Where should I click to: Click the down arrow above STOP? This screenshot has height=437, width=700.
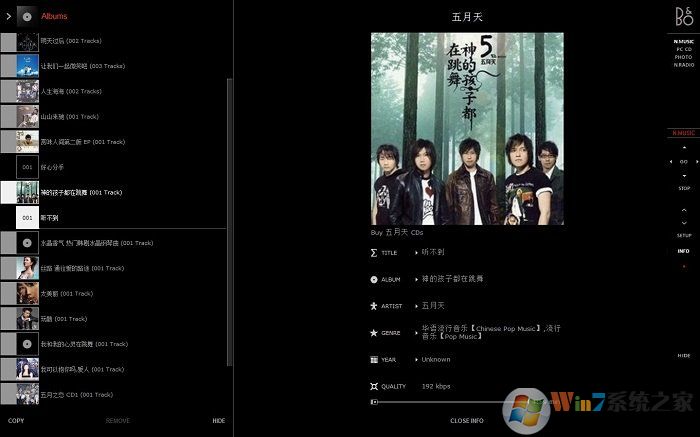click(x=684, y=176)
